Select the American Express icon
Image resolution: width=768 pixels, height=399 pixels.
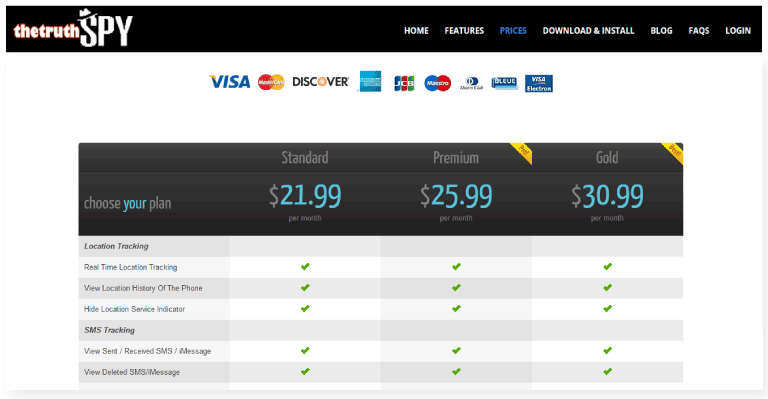tap(370, 82)
